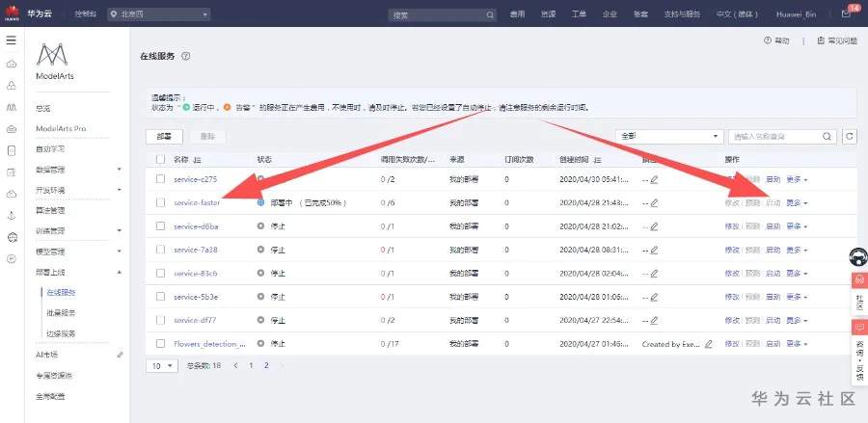Open the Huawei_Bin account menu
The image size is (868, 423).
(796, 14)
